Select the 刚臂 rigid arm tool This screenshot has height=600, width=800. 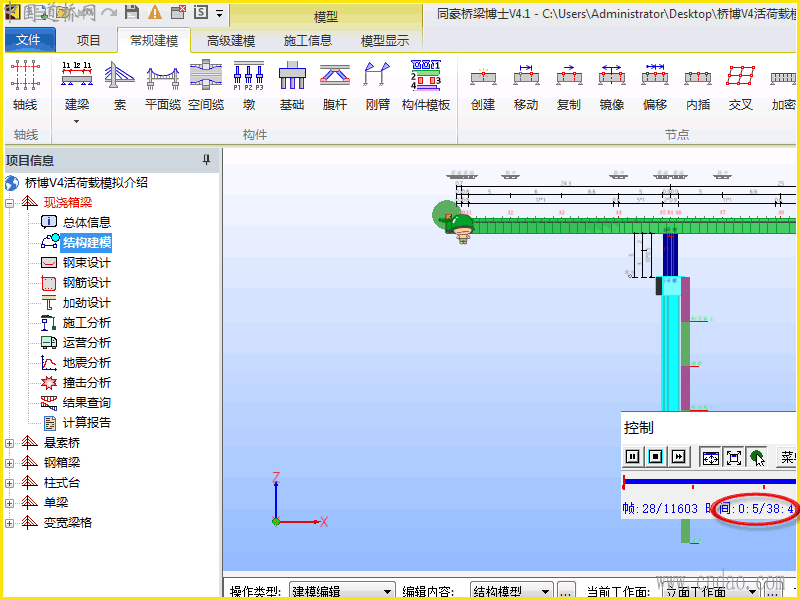coord(378,85)
